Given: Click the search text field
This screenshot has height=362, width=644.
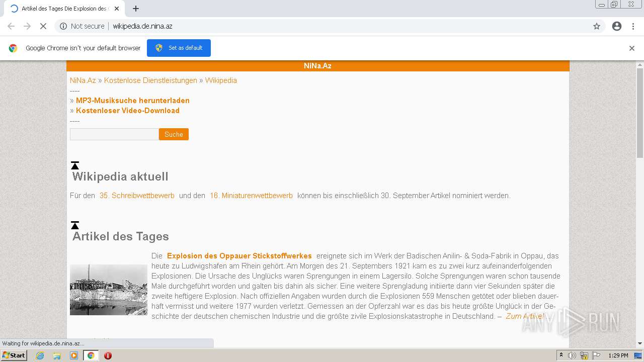Looking at the screenshot, I should 114,134.
